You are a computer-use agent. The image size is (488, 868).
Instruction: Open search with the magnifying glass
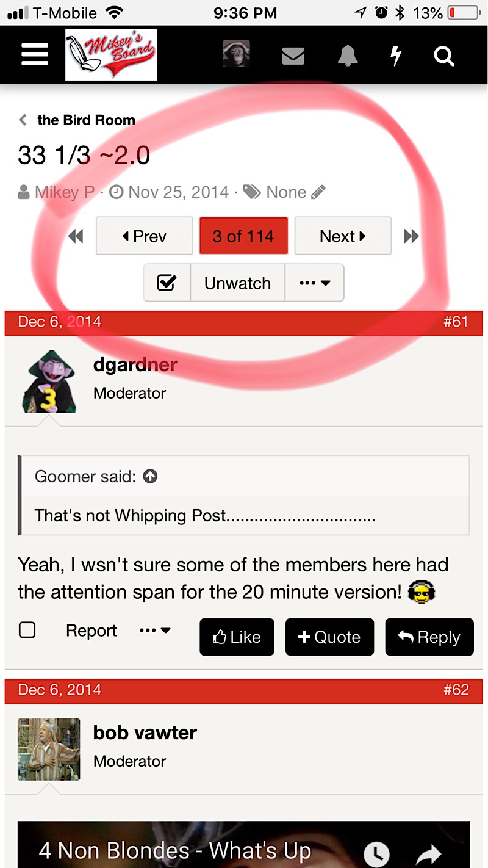coord(444,56)
